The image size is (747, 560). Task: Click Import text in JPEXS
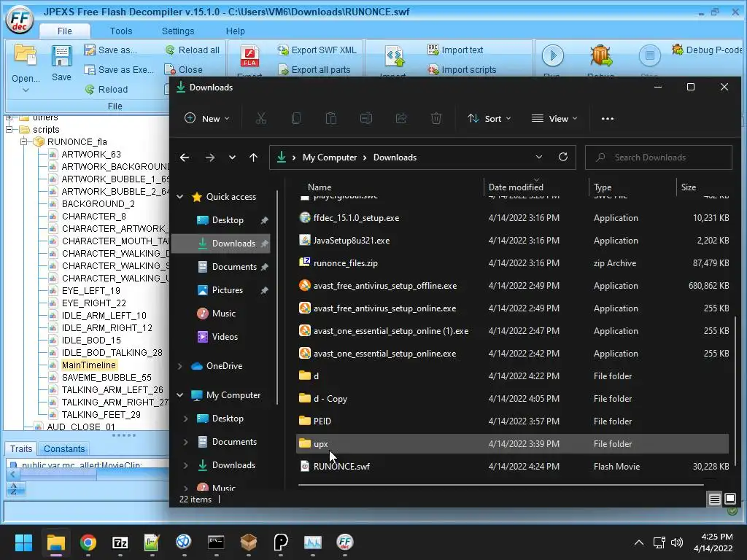tap(455, 50)
